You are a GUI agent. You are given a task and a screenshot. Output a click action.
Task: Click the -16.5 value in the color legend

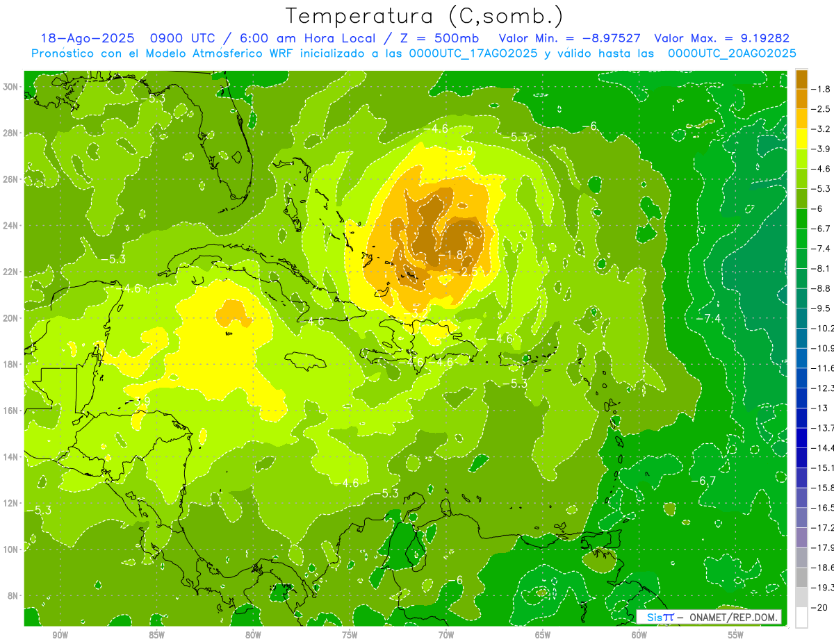tap(824, 508)
